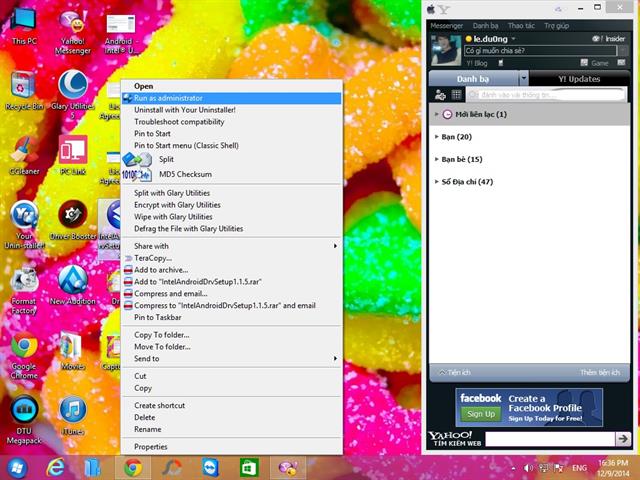Click the web search arrow button

(x=623, y=439)
